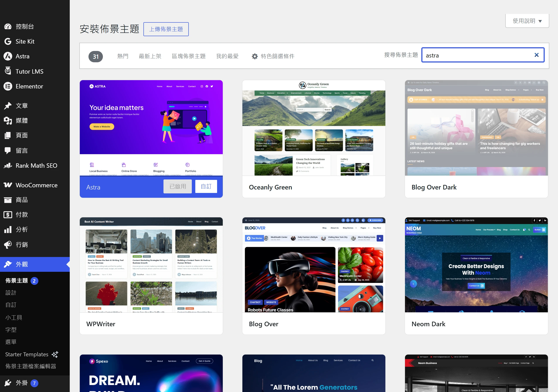Open the WooCommerce logo icon
Image resolution: width=558 pixels, height=392 pixels.
(x=8, y=185)
